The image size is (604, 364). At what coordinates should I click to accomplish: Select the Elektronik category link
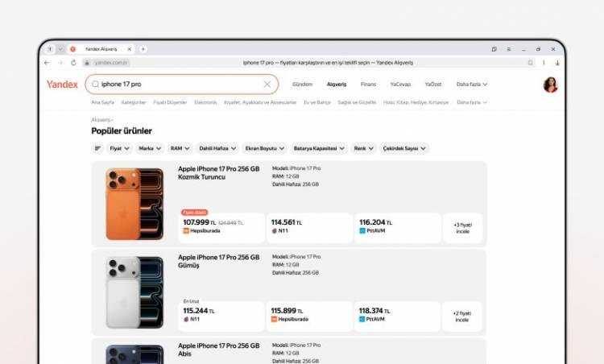point(205,102)
